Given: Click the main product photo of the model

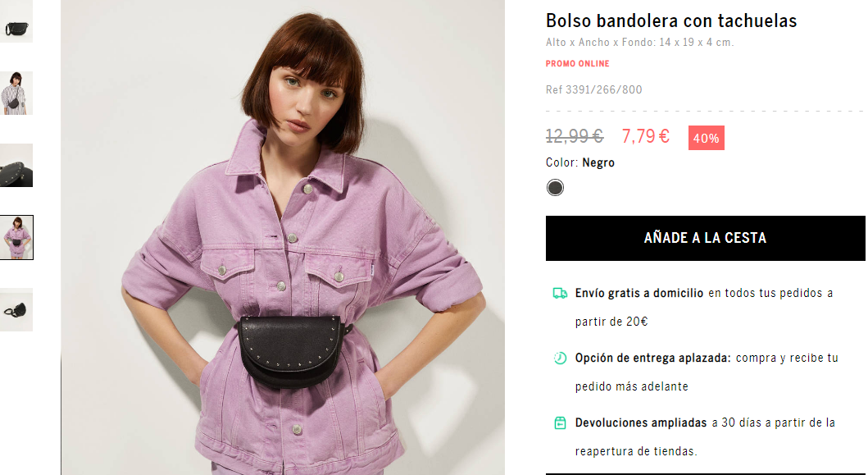Looking at the screenshot, I should tap(283, 237).
